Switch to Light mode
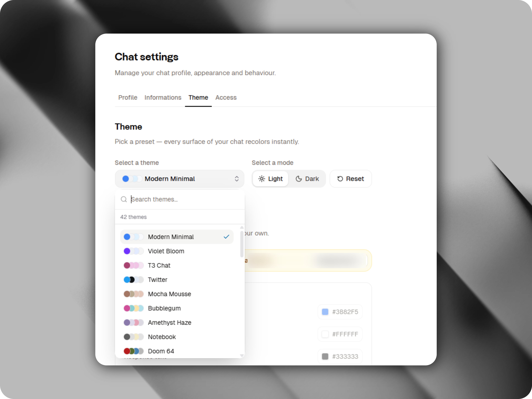 pos(270,179)
